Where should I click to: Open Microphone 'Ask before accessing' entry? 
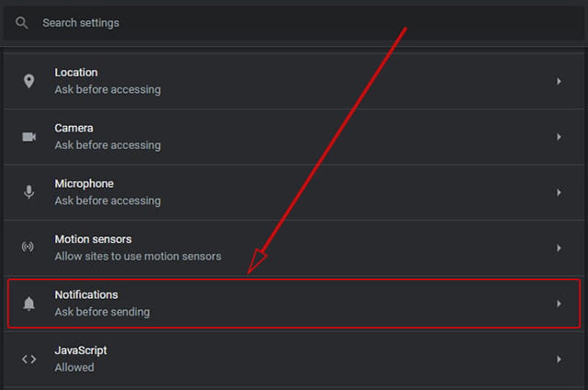point(107,201)
